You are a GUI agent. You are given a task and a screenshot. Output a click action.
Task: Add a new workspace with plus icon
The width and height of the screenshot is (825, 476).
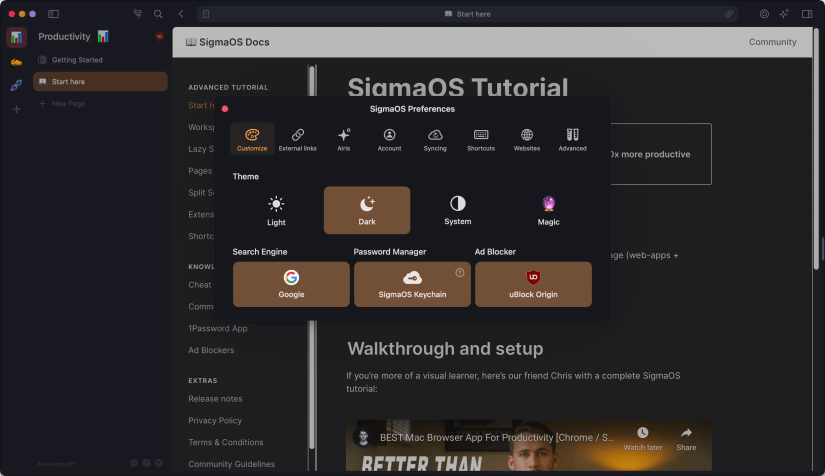pyautogui.click(x=16, y=109)
